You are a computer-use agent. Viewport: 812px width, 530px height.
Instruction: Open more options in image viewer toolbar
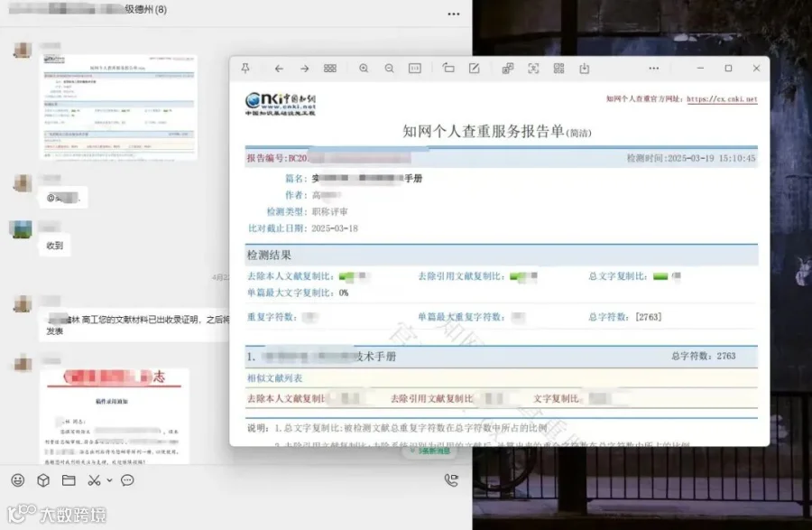654,69
